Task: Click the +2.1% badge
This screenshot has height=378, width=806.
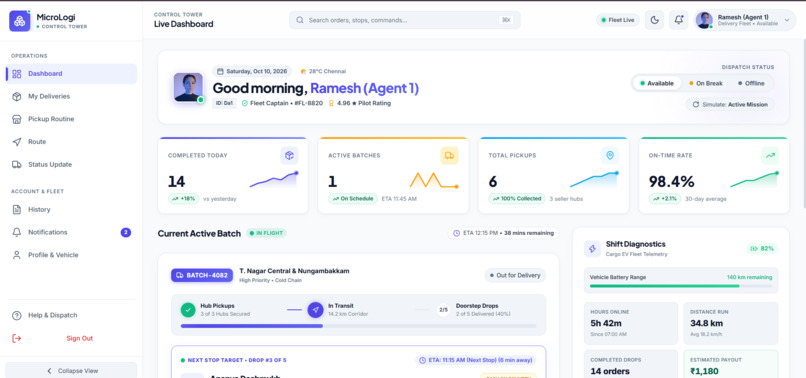Action: coord(665,199)
